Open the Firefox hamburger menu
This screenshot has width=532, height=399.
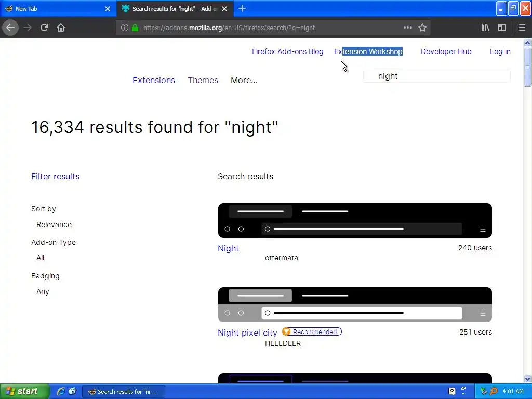pyautogui.click(x=522, y=28)
